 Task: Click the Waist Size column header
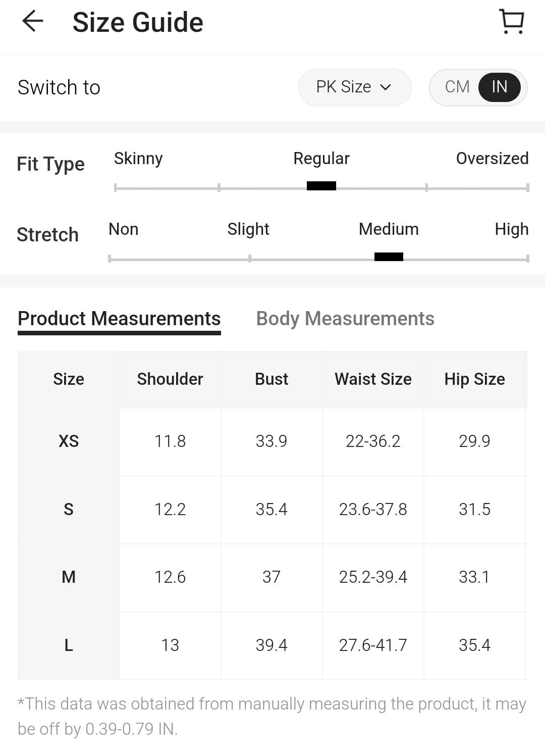(373, 379)
